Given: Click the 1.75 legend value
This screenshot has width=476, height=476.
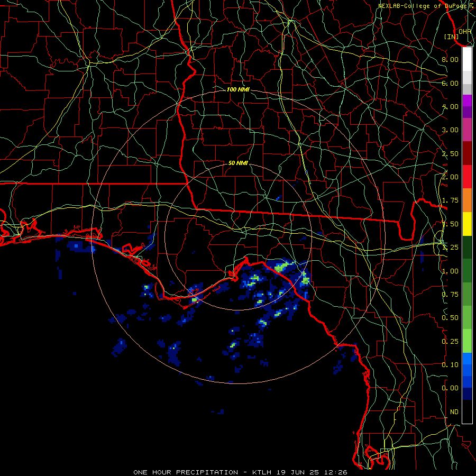Looking at the screenshot, I should [450, 200].
